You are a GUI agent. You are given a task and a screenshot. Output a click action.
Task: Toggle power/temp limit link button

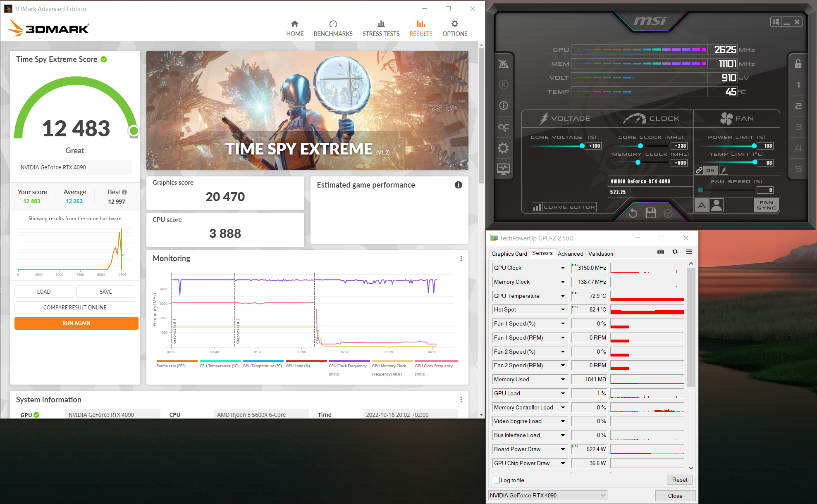(x=699, y=170)
